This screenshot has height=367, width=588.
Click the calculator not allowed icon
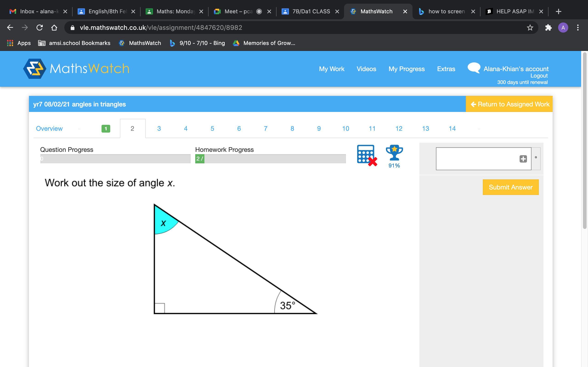click(367, 155)
